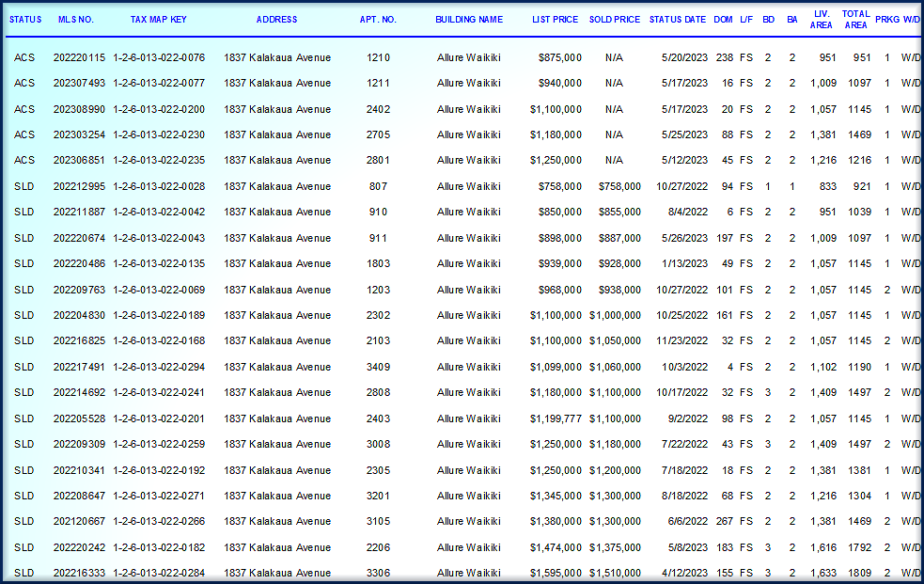Open MLS number 202209763
924x584 pixels.
point(79,290)
